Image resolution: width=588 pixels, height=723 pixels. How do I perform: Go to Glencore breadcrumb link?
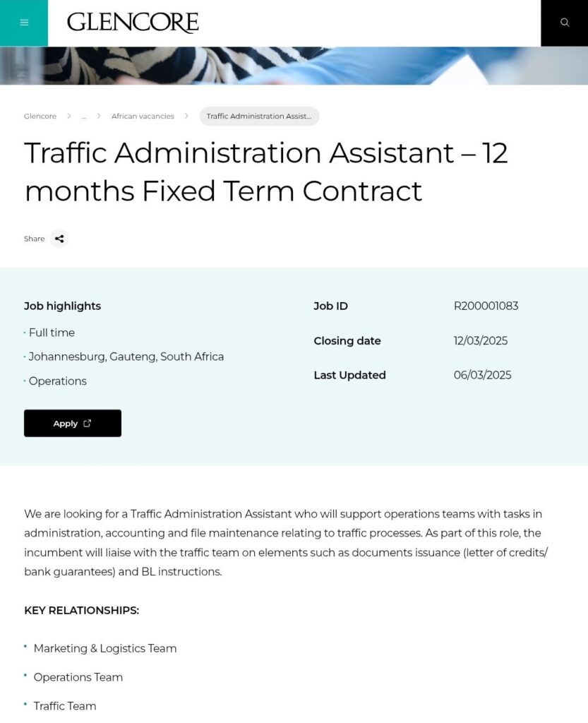tap(40, 116)
